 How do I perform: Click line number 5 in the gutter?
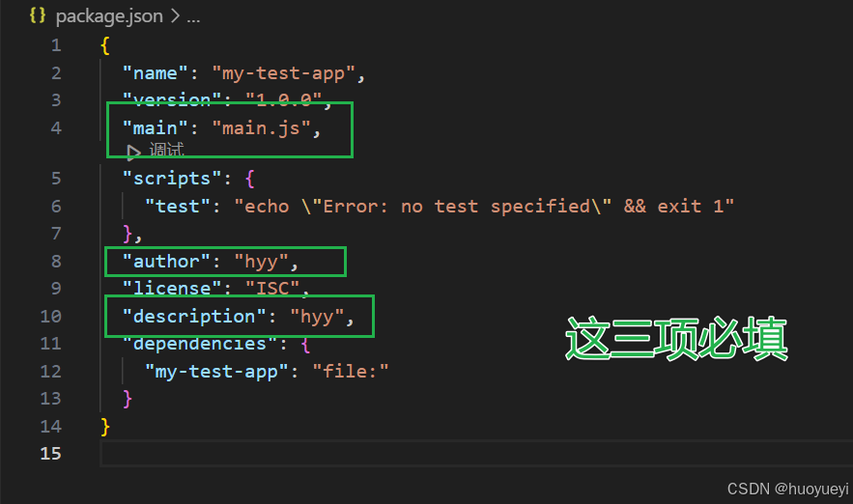point(56,179)
